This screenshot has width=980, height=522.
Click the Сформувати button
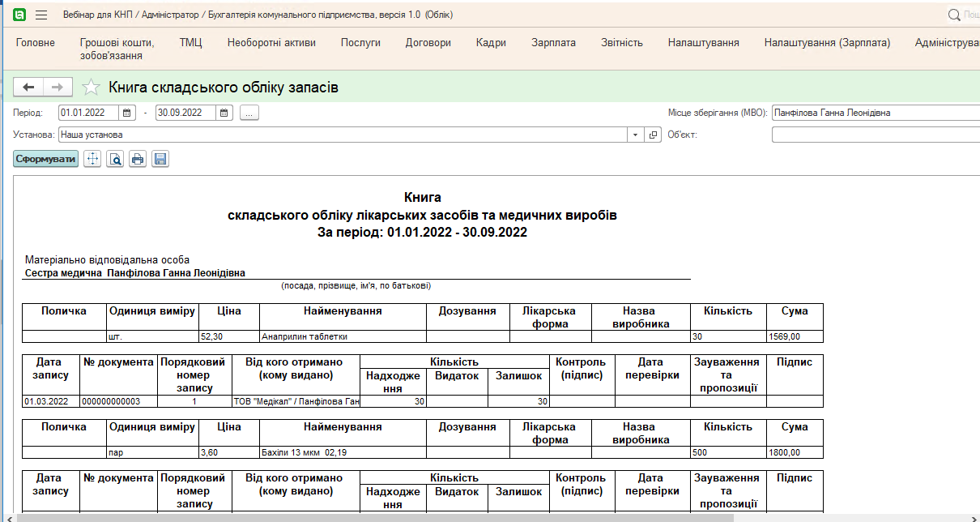(x=46, y=159)
